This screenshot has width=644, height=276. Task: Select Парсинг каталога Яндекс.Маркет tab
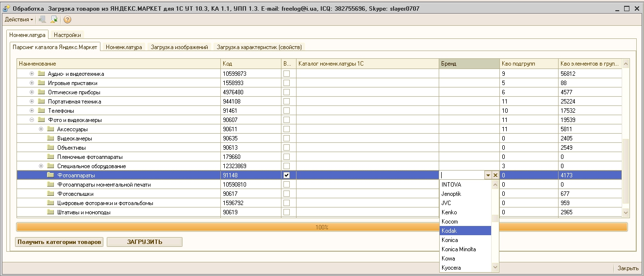[x=55, y=47]
